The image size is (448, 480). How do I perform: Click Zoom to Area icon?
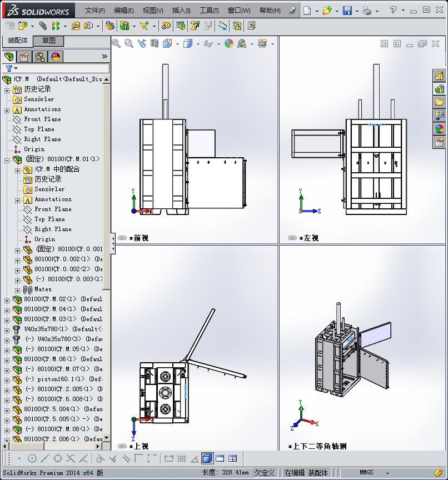129,43
